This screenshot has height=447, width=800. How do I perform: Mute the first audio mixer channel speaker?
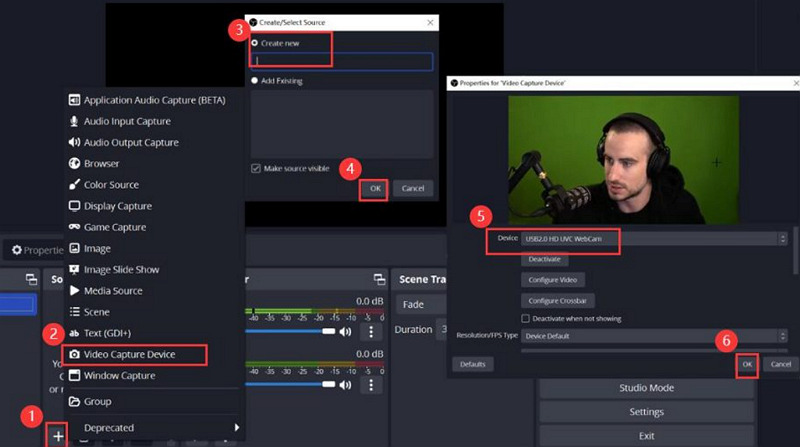point(346,331)
